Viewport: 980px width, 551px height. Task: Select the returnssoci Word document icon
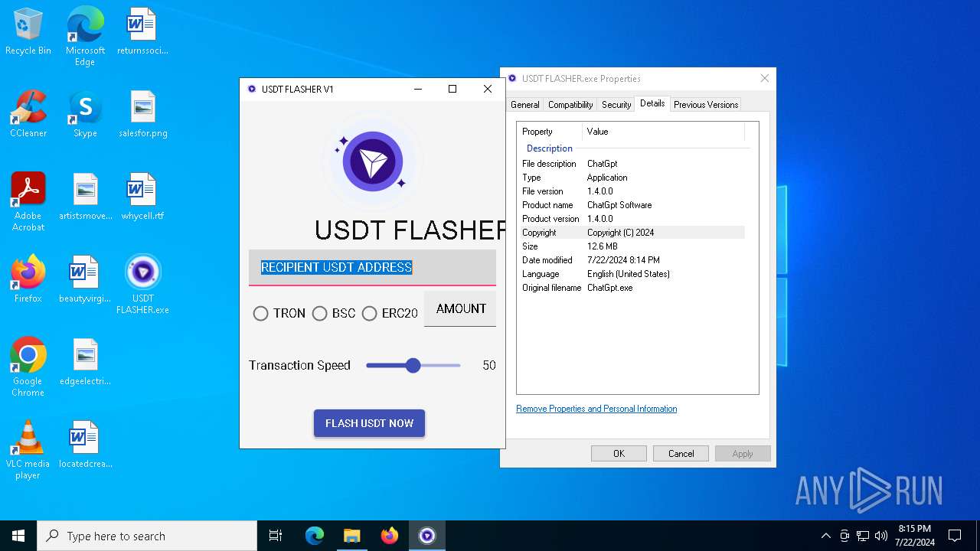tap(142, 31)
